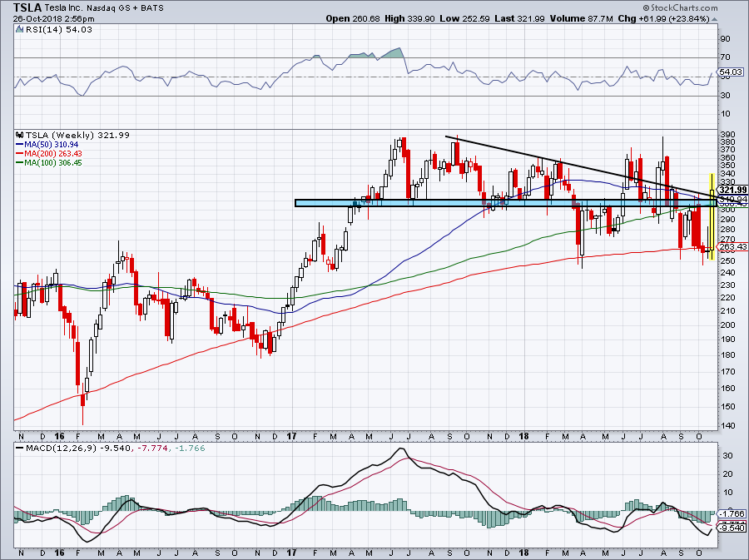Click the MA(50) 310.94 legend entry
This screenshot has height=560, width=749.
tap(47, 144)
